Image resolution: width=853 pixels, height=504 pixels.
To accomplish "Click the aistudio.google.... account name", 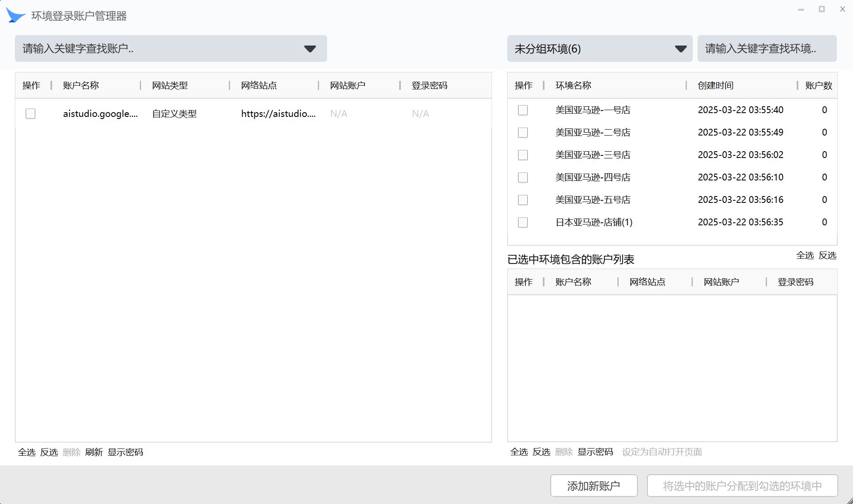I will (100, 114).
